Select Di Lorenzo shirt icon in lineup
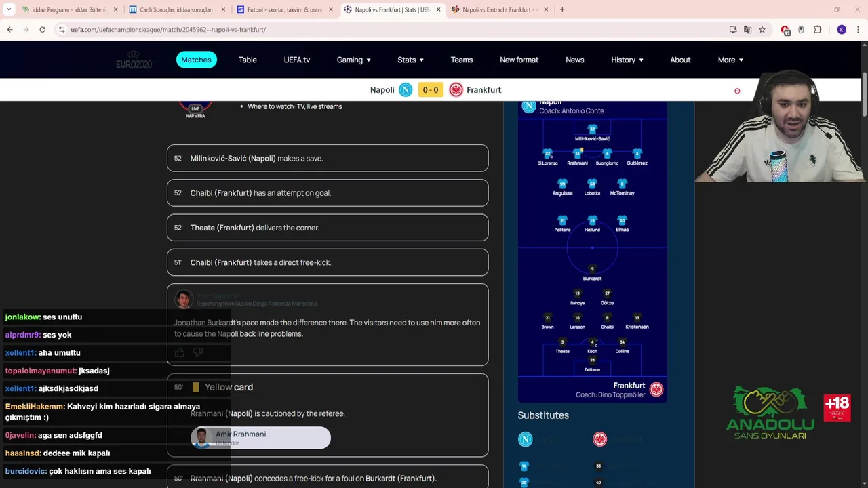The height and width of the screenshot is (488, 868). pyautogui.click(x=547, y=154)
